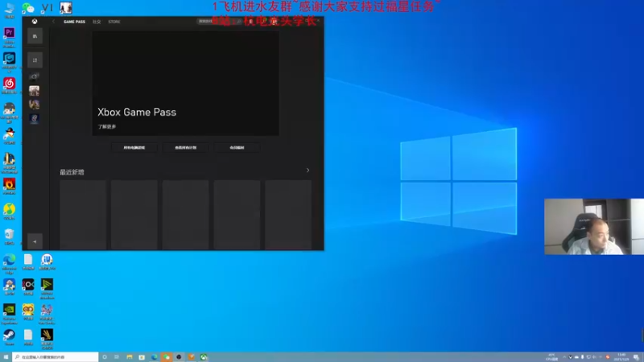The height and width of the screenshot is (362, 644).
Task: Open the NetEase Cloud Music desktop icon
Action: click(9, 85)
